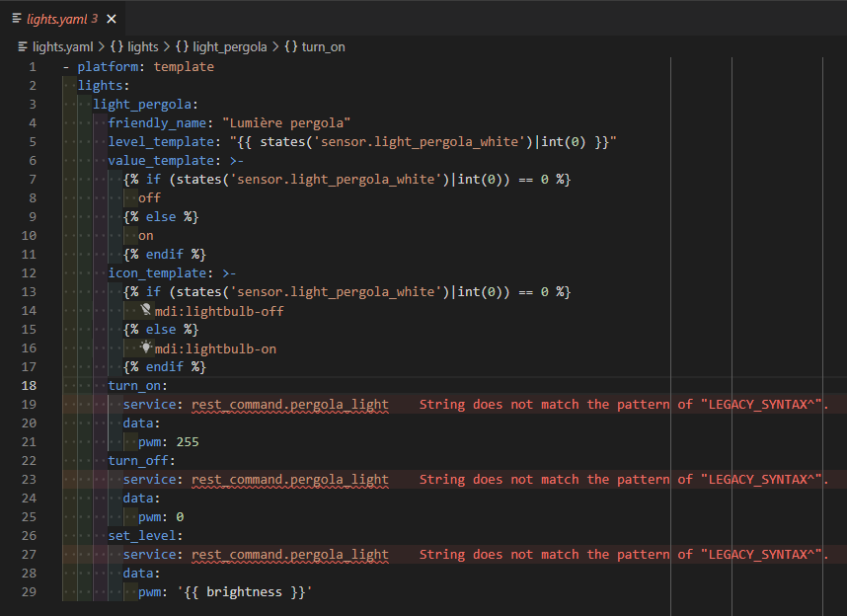847x616 pixels.
Task: Click '{% endif %}' on line 11
Action: click(165, 255)
